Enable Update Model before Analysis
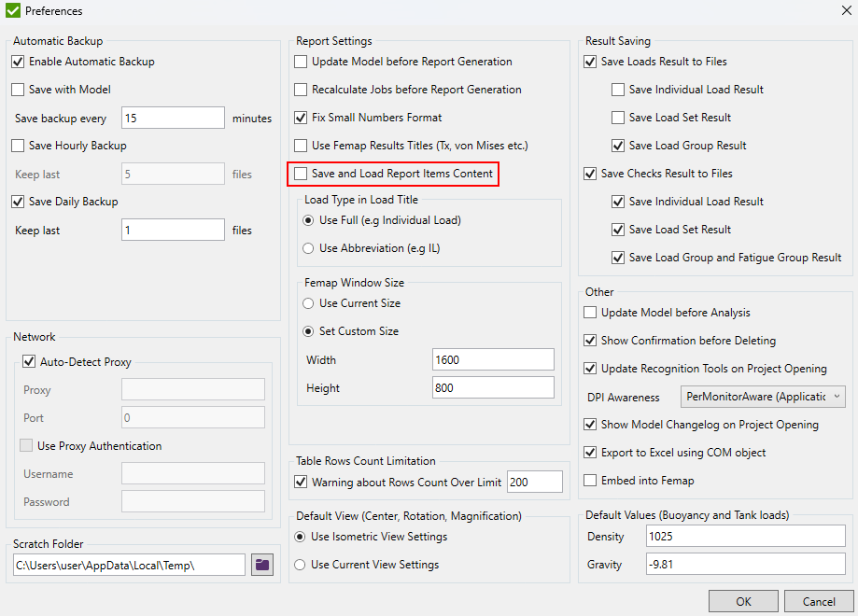This screenshot has height=616, width=858. [591, 313]
